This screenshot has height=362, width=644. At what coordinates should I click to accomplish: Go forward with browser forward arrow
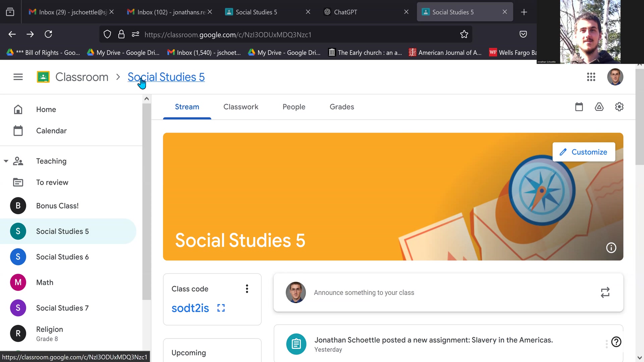point(30,34)
